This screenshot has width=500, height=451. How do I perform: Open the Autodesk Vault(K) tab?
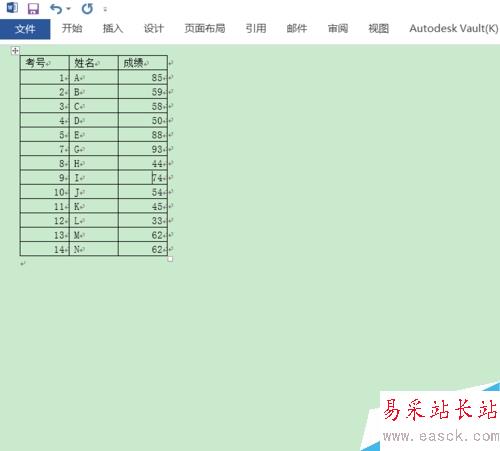tap(454, 29)
